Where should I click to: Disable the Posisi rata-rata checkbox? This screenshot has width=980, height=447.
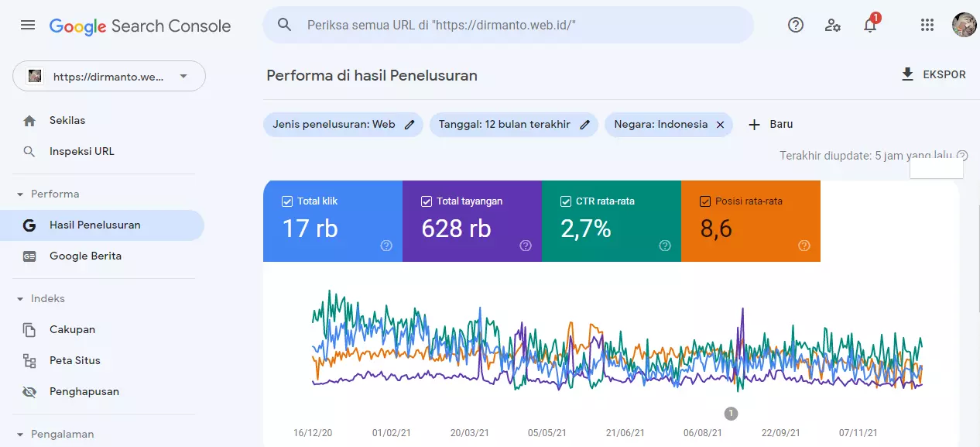click(x=705, y=201)
